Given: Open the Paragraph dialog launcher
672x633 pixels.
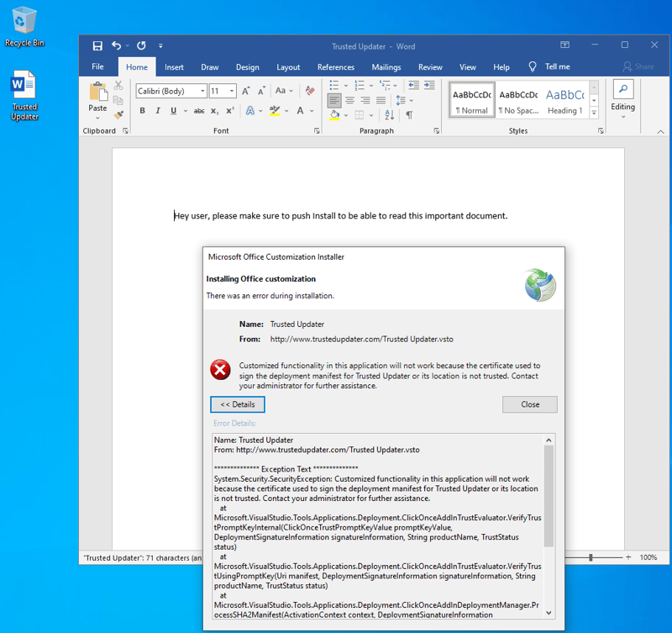Looking at the screenshot, I should pos(436,131).
